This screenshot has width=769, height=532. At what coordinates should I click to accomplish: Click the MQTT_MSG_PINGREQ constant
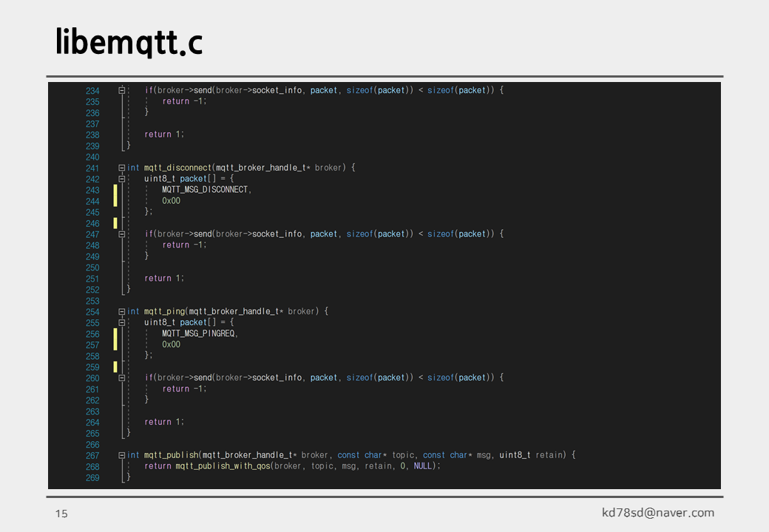199,333
